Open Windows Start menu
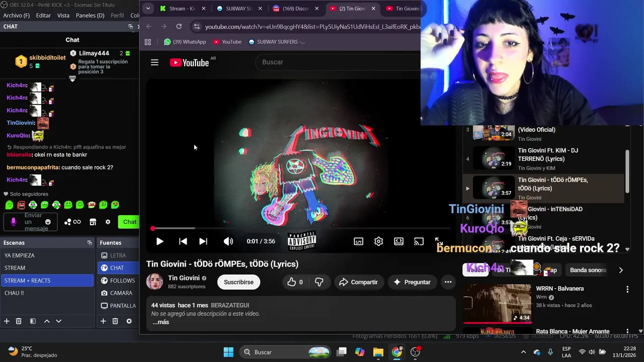 click(x=228, y=352)
